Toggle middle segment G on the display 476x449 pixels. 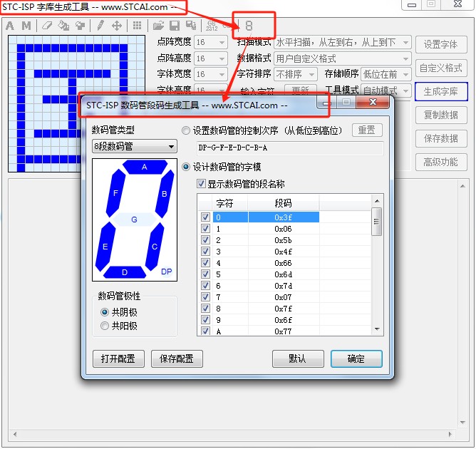pos(134,220)
